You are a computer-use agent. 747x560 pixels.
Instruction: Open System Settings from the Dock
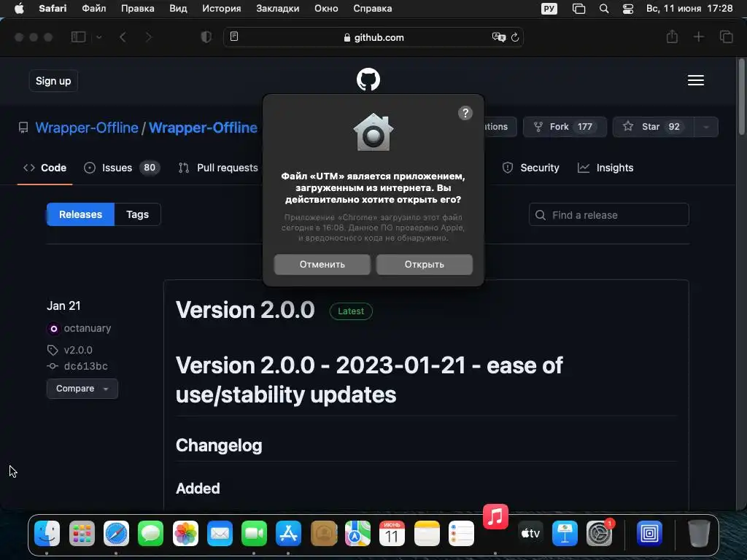coord(600,533)
